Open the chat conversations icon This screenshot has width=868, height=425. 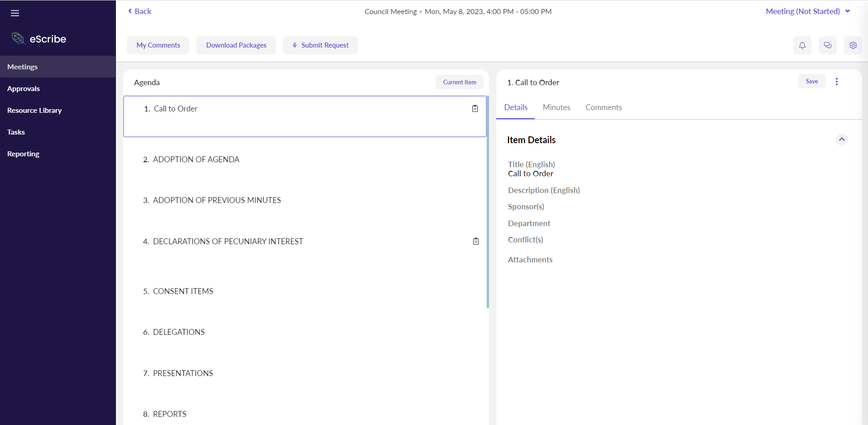click(x=827, y=45)
